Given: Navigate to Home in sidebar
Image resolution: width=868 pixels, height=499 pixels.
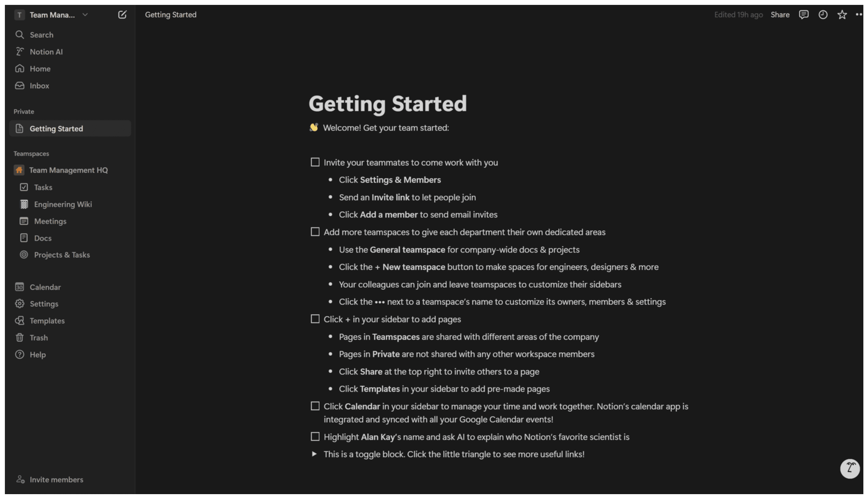Looking at the screenshot, I should (x=40, y=68).
